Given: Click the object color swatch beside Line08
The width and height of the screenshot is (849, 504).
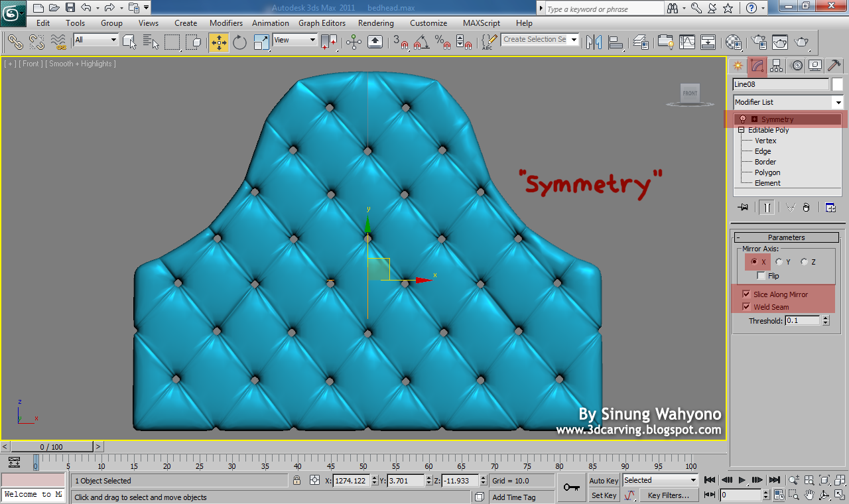Looking at the screenshot, I should coord(837,84).
